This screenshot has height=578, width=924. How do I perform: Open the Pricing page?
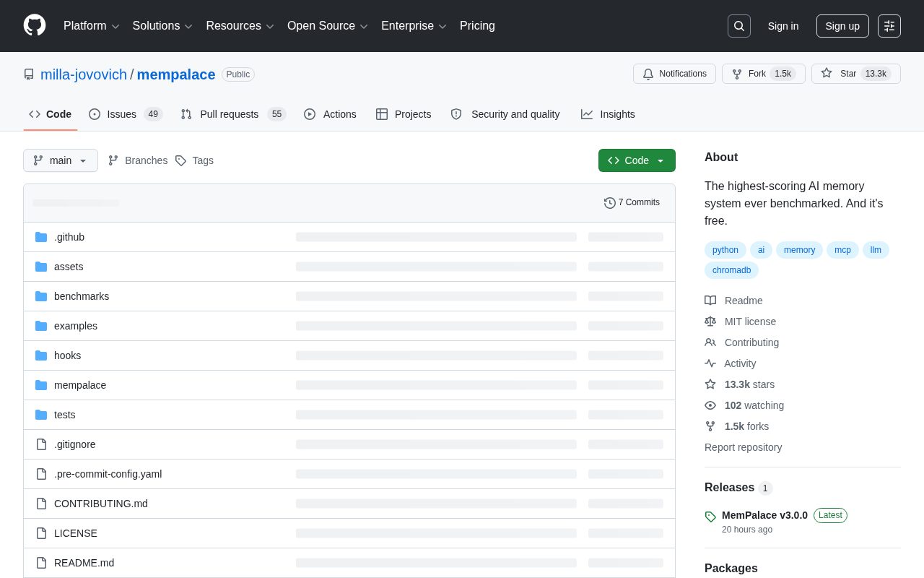tap(477, 26)
